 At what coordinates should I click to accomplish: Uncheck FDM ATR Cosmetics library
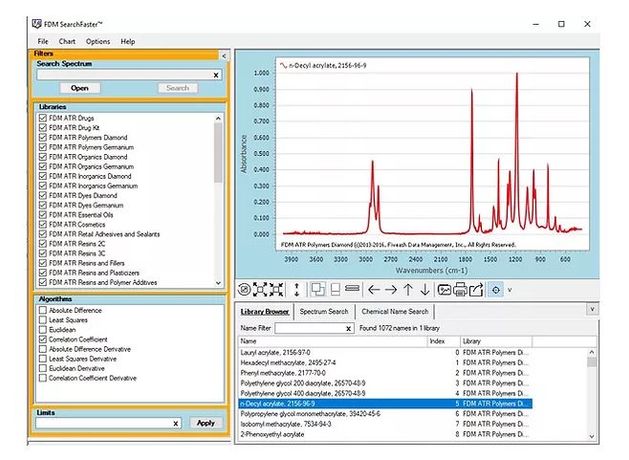[x=43, y=224]
